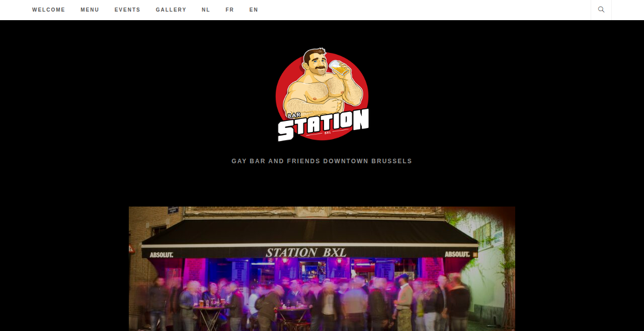Click the Bar Station BXL logo
The image size is (644, 331).
pos(322,95)
